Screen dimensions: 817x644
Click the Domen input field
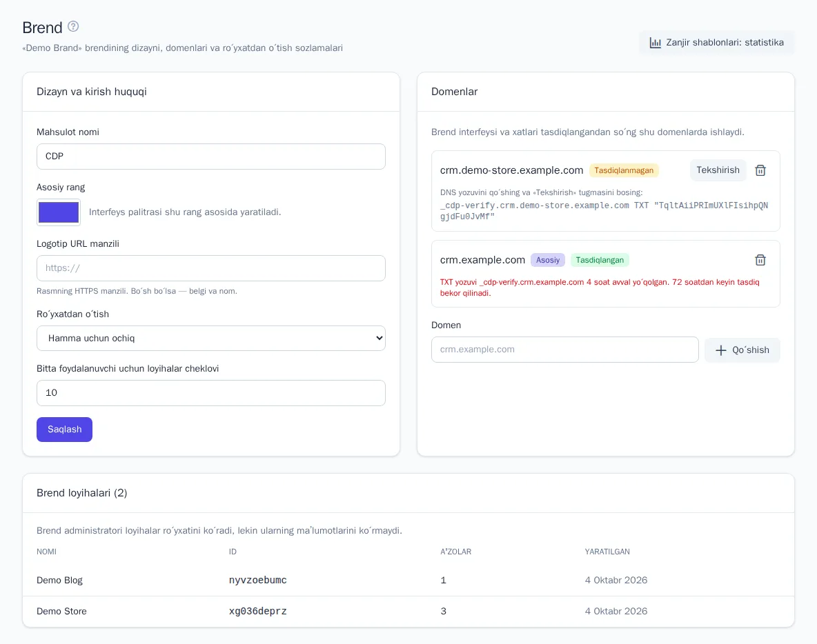point(565,350)
